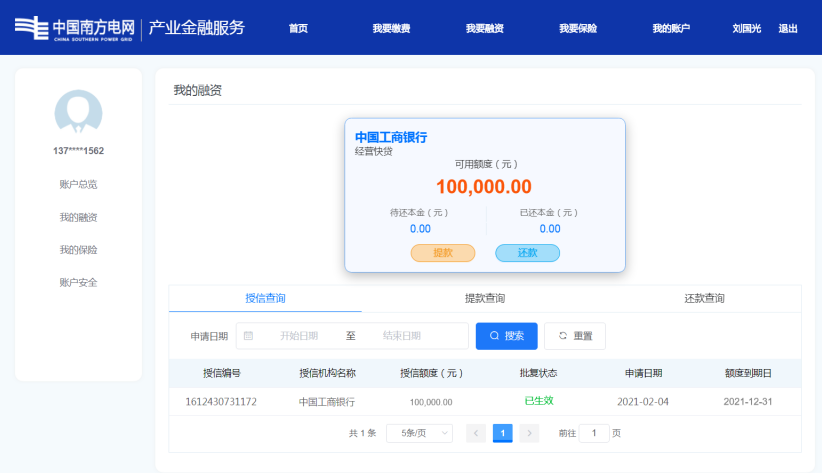Click the large available quota 100,000.00
This screenshot has height=473, width=823.
tap(484, 186)
